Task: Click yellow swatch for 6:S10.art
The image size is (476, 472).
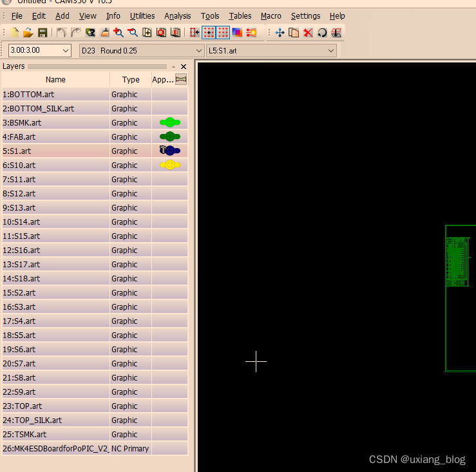Action: coord(169,165)
